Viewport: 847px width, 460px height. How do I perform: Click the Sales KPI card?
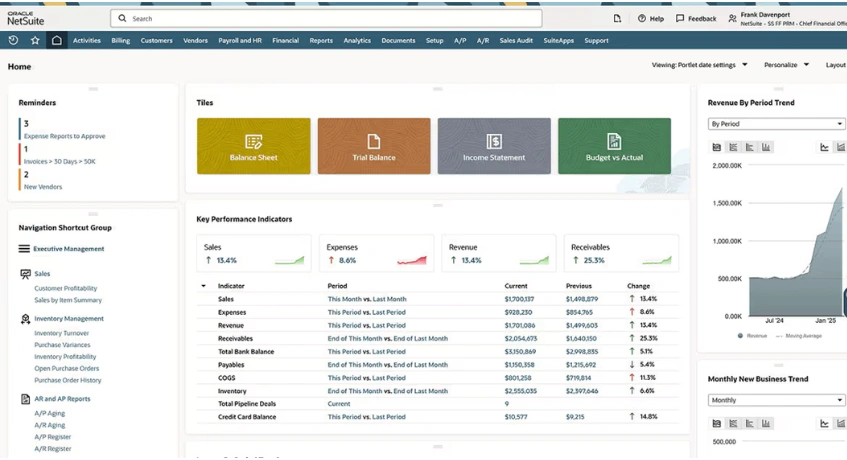(x=254, y=253)
